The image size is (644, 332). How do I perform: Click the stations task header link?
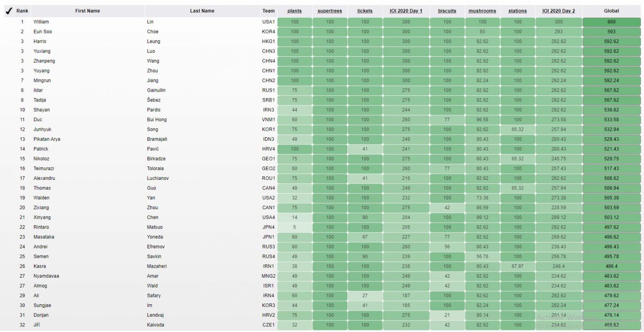(517, 11)
